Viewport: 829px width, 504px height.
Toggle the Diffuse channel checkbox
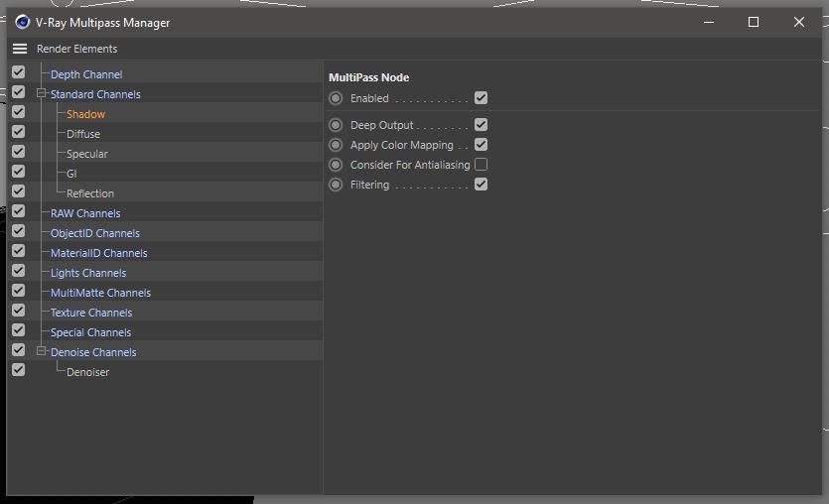point(19,132)
